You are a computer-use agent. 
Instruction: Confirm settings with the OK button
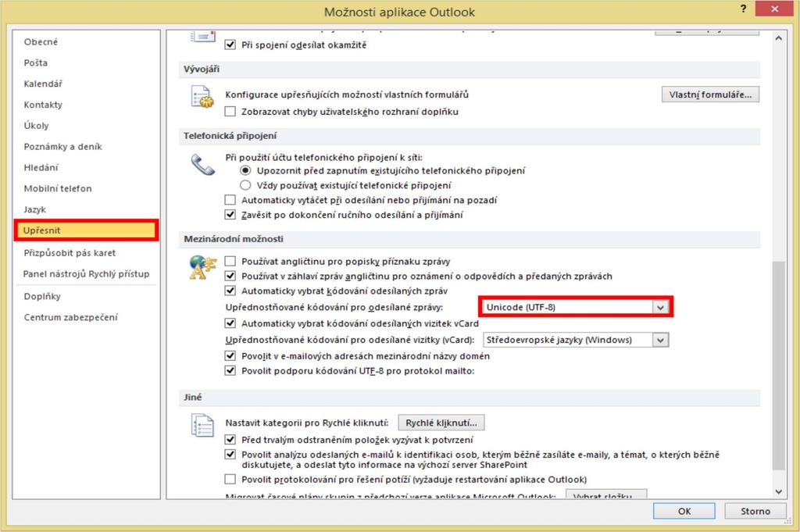[x=684, y=511]
